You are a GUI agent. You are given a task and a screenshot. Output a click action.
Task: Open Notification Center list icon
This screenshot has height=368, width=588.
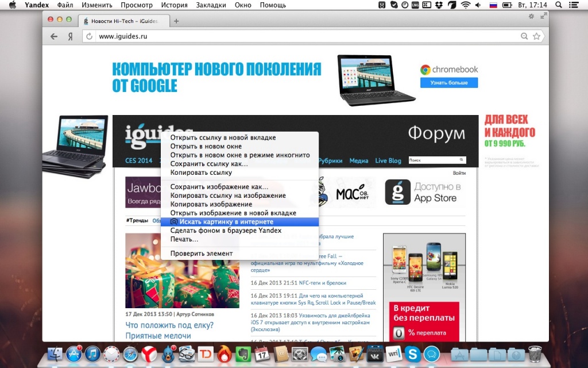[x=573, y=5]
